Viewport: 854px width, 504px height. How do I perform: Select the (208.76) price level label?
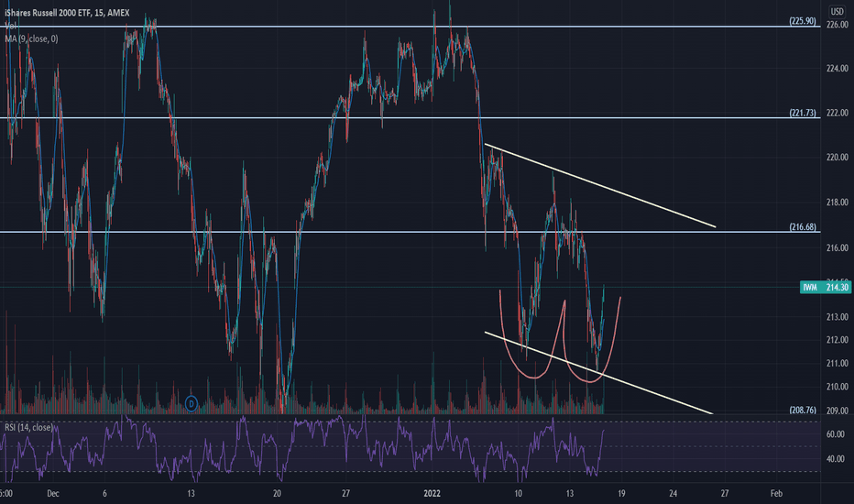(803, 410)
